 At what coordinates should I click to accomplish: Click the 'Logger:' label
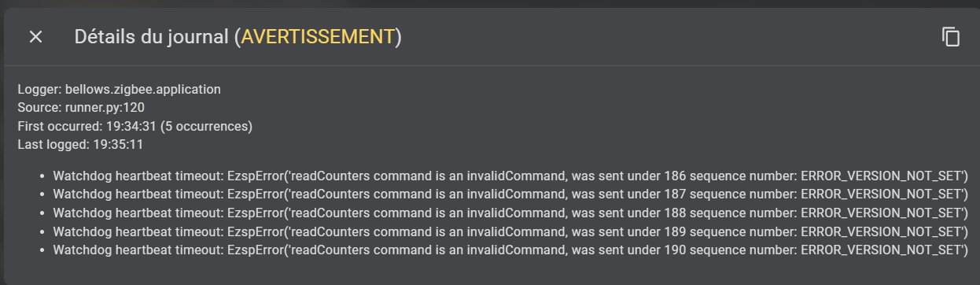click(x=39, y=89)
